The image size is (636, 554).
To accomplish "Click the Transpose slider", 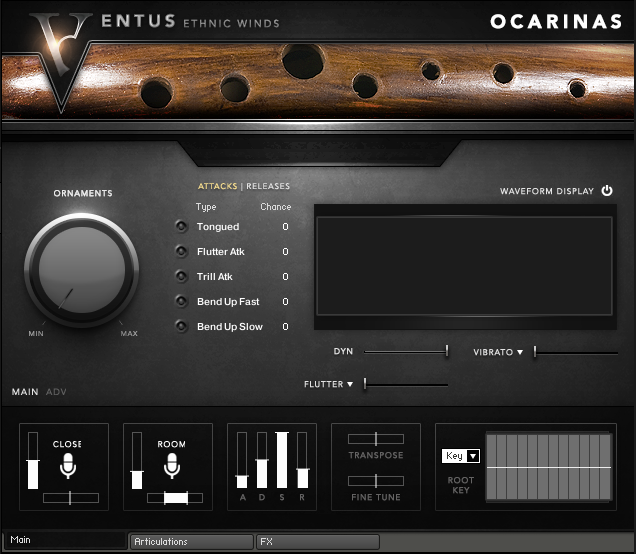I will [376, 439].
